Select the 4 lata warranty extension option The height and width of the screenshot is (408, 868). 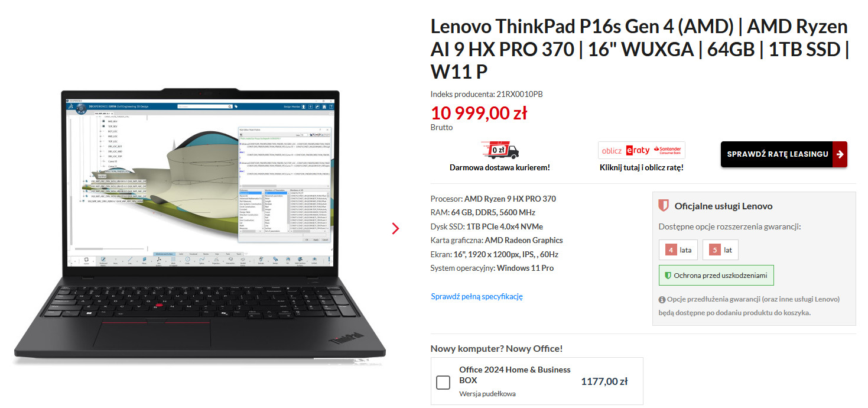click(678, 250)
